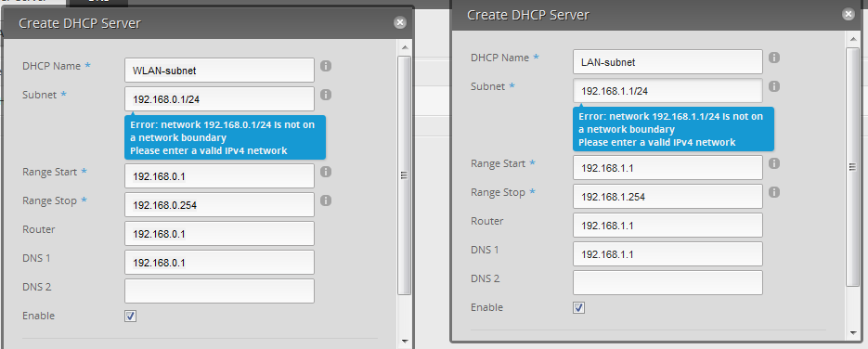Click Router field with 192.168.1.1
The height and width of the screenshot is (349, 868).
coord(668,226)
